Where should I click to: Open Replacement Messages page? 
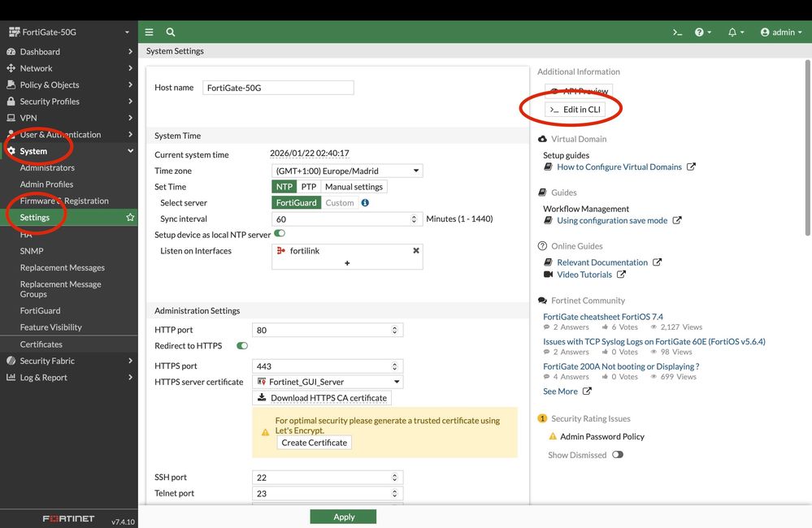click(62, 267)
